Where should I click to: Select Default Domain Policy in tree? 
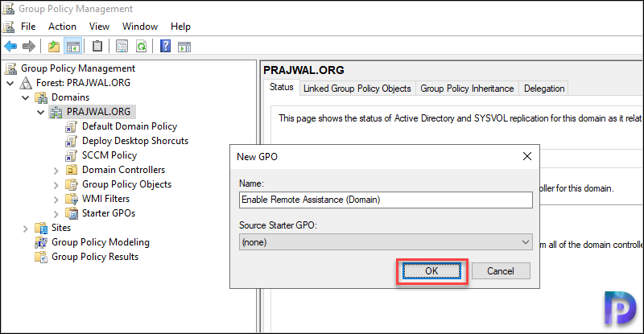tap(130, 126)
